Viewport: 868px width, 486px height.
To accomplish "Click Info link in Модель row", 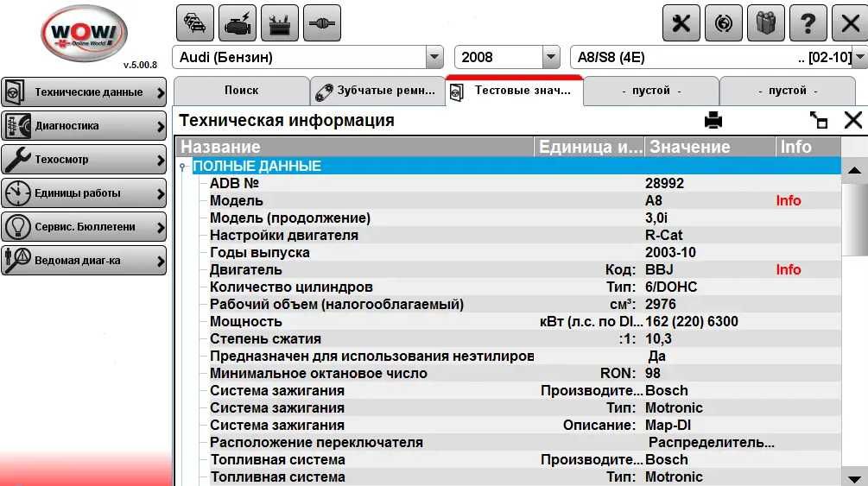I will (789, 200).
